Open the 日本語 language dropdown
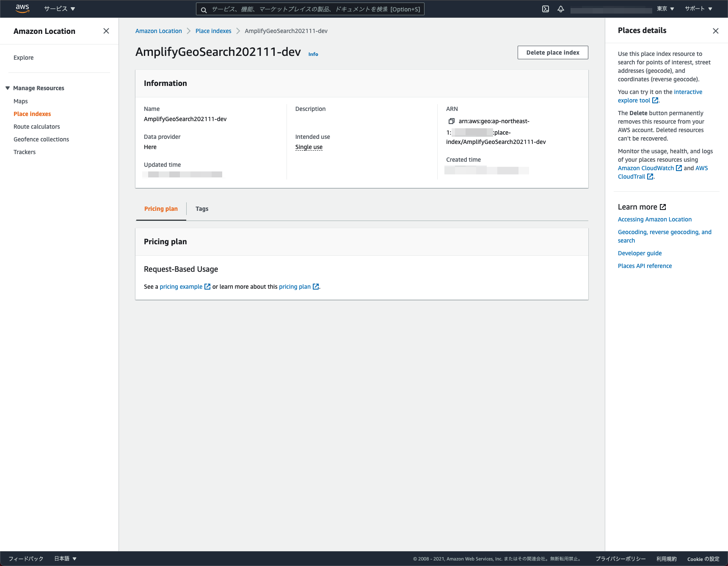This screenshot has width=728, height=566. [65, 559]
